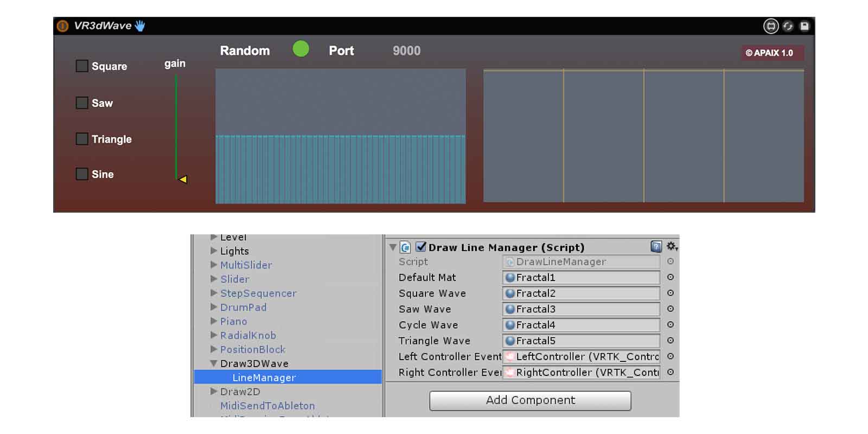Expand the StepSequencer hierarchy item
The image size is (868, 434).
coord(214,293)
